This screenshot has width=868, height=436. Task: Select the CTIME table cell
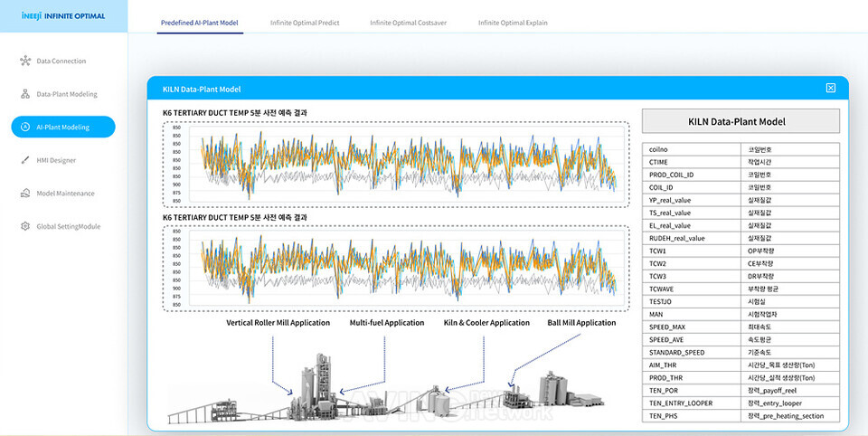tap(692, 162)
